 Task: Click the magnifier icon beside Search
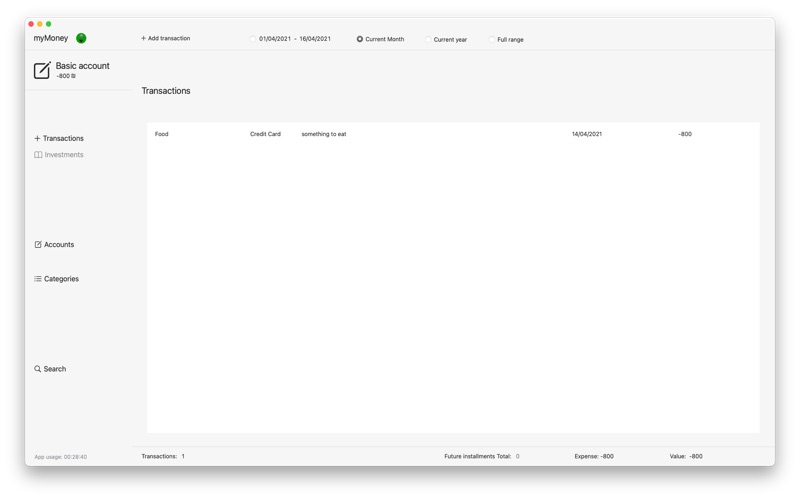coord(38,369)
